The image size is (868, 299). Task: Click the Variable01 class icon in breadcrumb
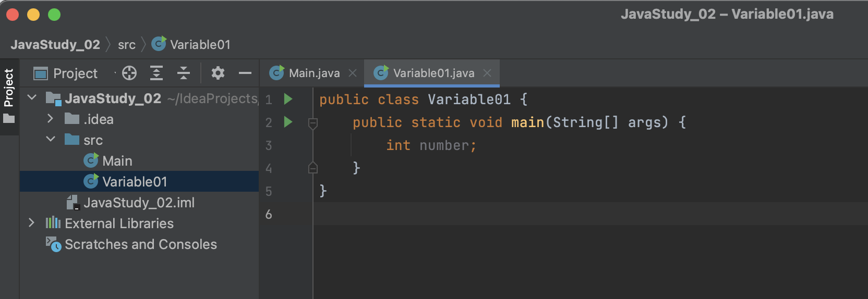(159, 44)
